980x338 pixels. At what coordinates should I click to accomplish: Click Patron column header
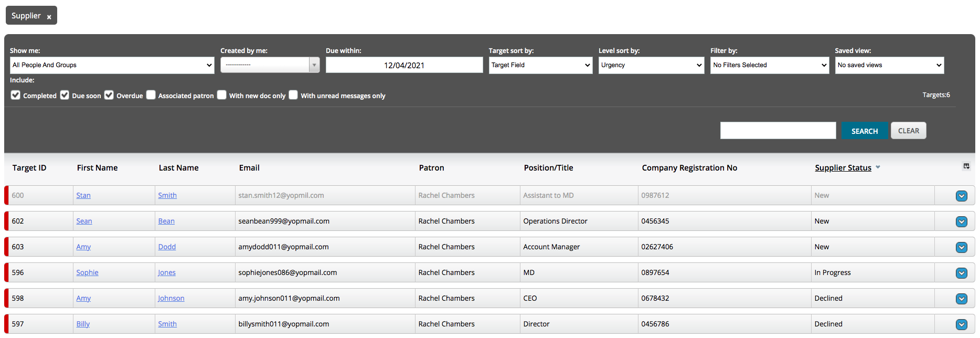pyautogui.click(x=431, y=168)
